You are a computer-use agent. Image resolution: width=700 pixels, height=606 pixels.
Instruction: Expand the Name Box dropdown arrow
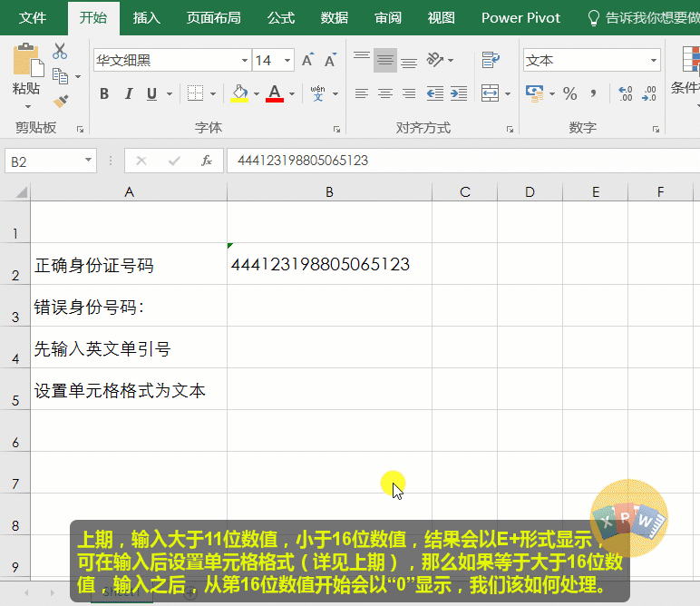point(88,161)
